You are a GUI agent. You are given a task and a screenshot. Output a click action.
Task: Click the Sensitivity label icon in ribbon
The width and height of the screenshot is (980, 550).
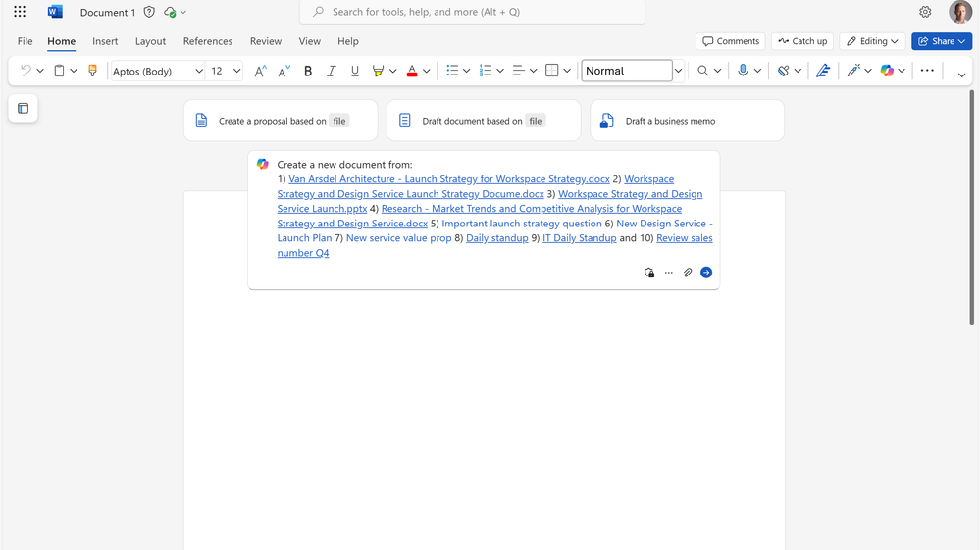(x=783, y=71)
